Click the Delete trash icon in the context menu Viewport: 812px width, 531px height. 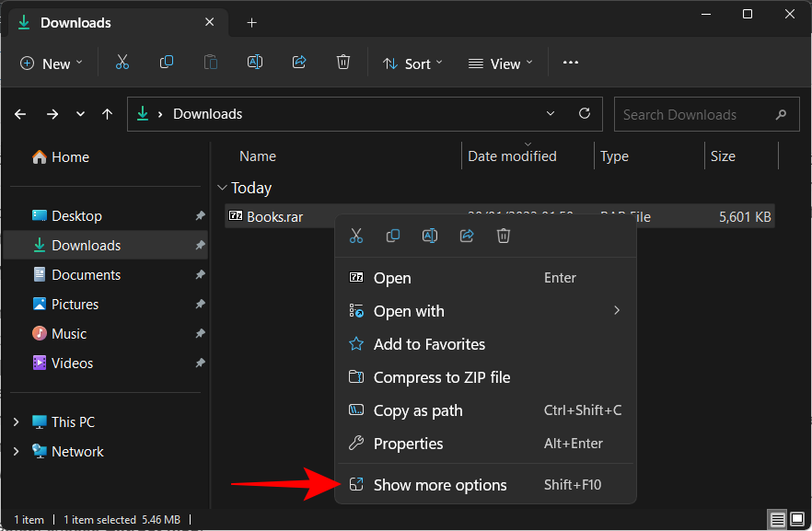click(x=504, y=237)
